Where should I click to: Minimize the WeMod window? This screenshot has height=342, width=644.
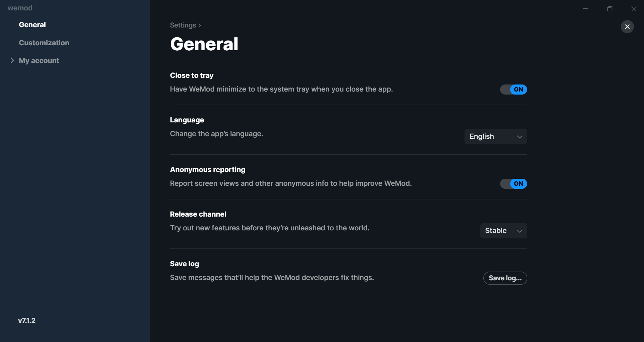586,8
